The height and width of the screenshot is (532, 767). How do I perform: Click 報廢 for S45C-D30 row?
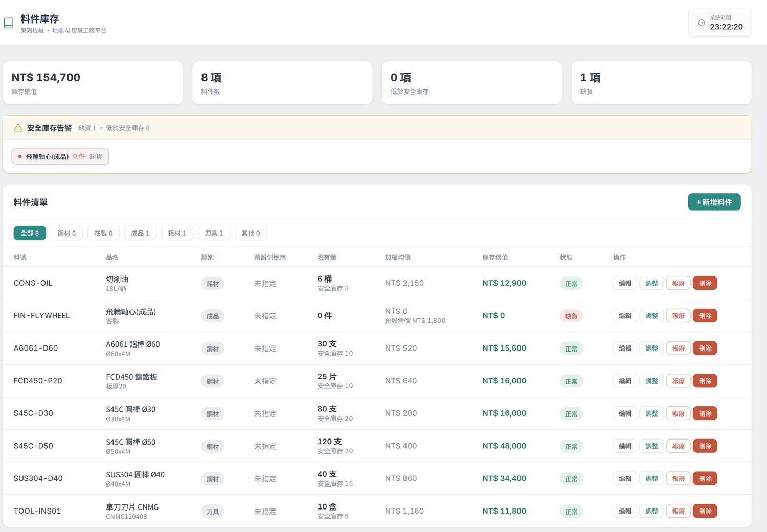[x=678, y=413]
